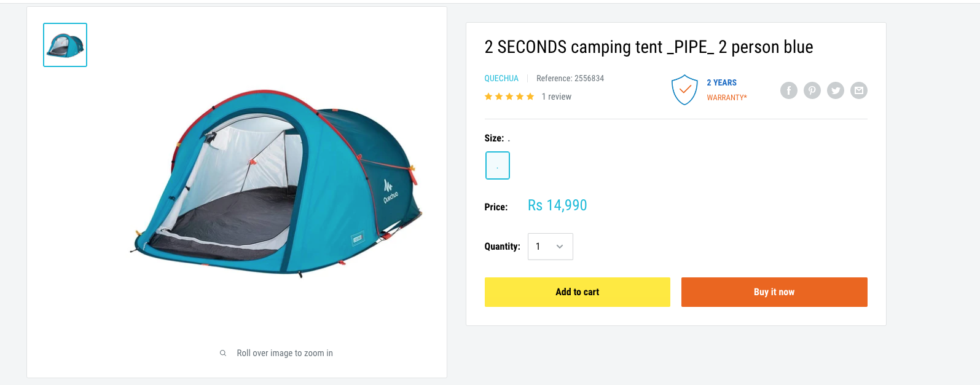Share product by email icon
The width and height of the screenshot is (980, 385).
point(859,90)
